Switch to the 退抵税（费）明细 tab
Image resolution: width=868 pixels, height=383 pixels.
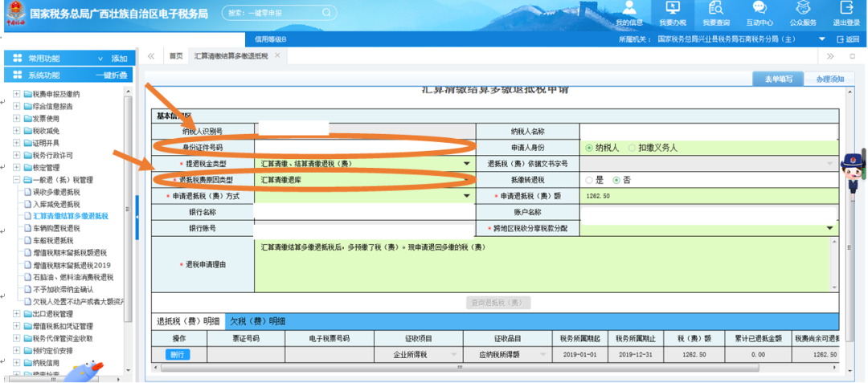[x=187, y=321]
